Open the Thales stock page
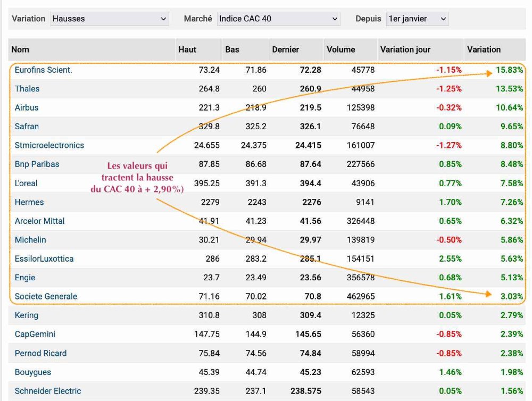This screenshot has height=401, width=532. (27, 89)
